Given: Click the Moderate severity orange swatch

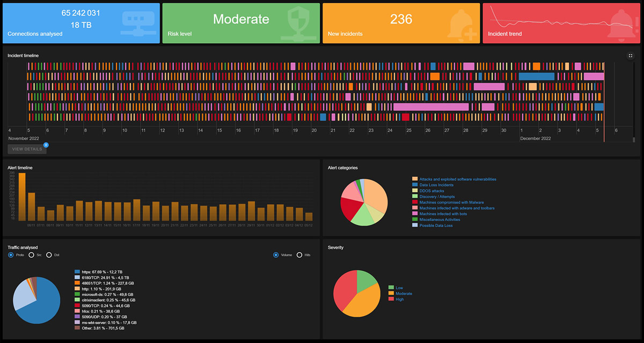Looking at the screenshot, I should tap(391, 294).
